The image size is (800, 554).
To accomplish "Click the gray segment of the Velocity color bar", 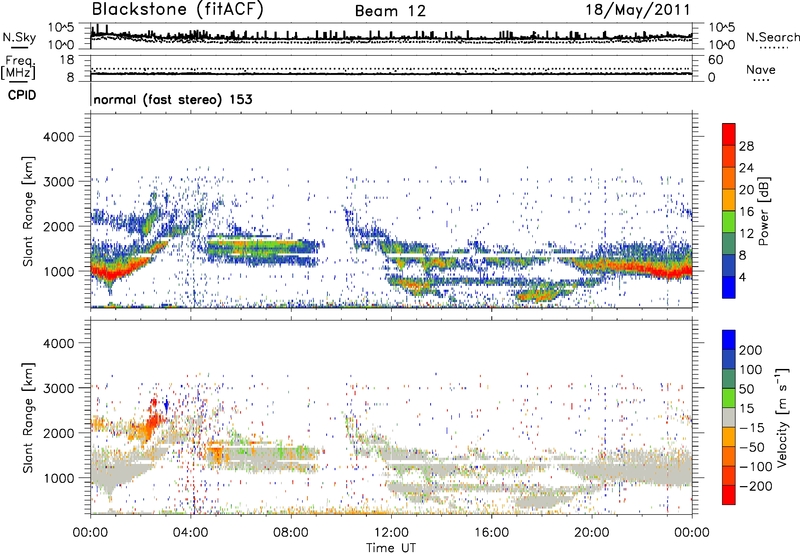I will [729, 417].
